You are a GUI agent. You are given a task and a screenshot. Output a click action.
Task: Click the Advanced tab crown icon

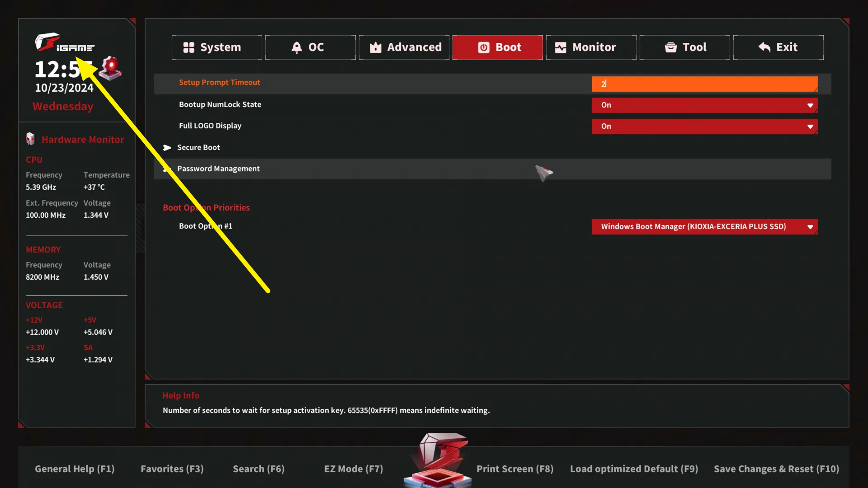click(375, 47)
